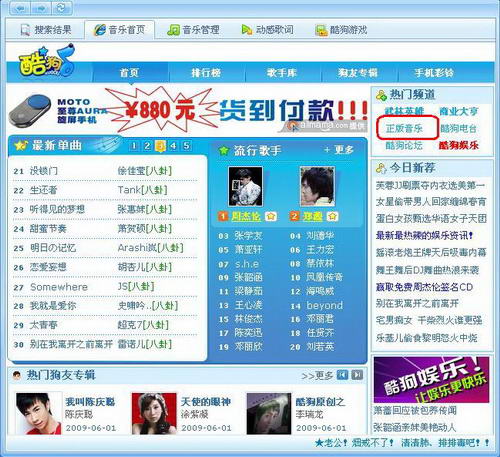Open the 歌手库 navigation menu item

[x=282, y=73]
